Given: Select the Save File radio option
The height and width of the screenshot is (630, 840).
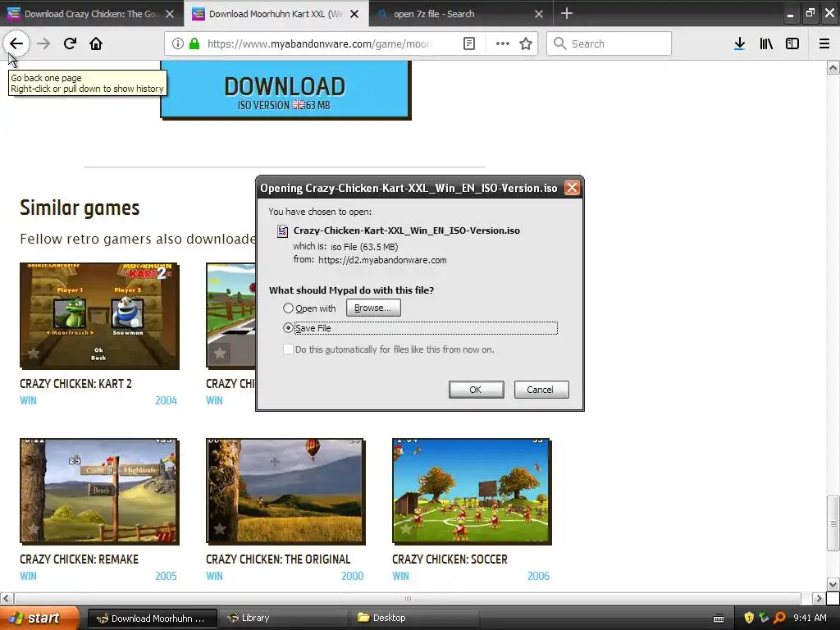Looking at the screenshot, I should point(288,328).
